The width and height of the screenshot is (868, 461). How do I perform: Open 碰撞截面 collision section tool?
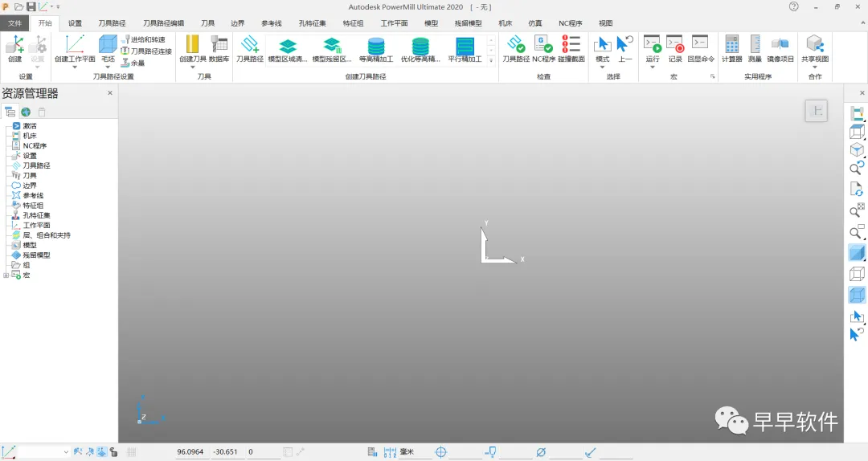[x=571, y=49]
